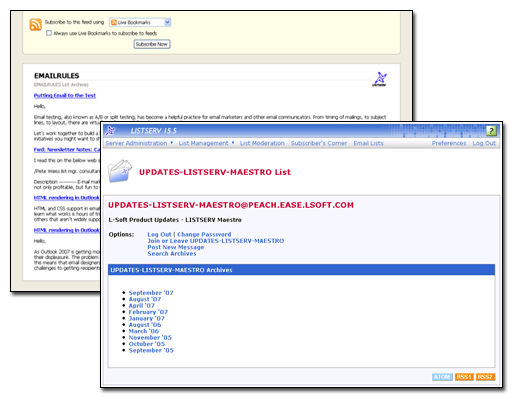Click the EMAILRULES List Archives subtitle
Image resolution: width=515 pixels, height=400 pixels.
click(x=61, y=85)
